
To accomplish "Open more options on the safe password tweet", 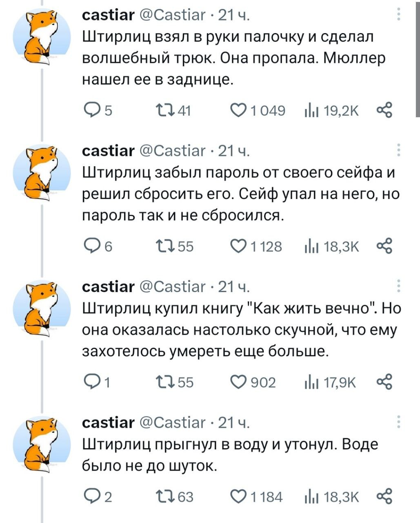I will tap(399, 151).
